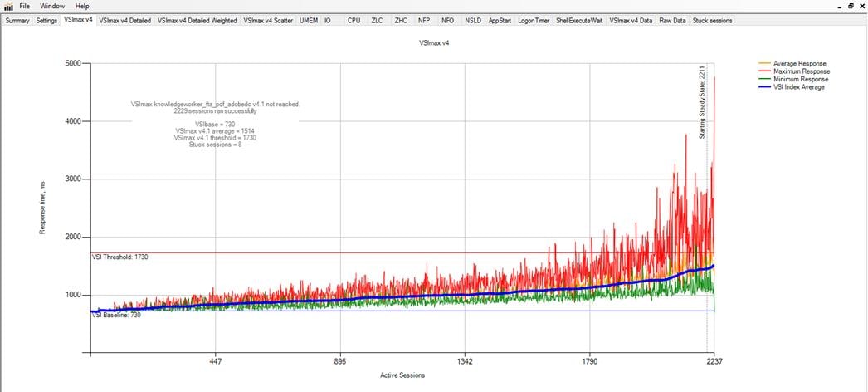868x392 pixels.
Task: Switch to the CPU tab
Action: 354,21
